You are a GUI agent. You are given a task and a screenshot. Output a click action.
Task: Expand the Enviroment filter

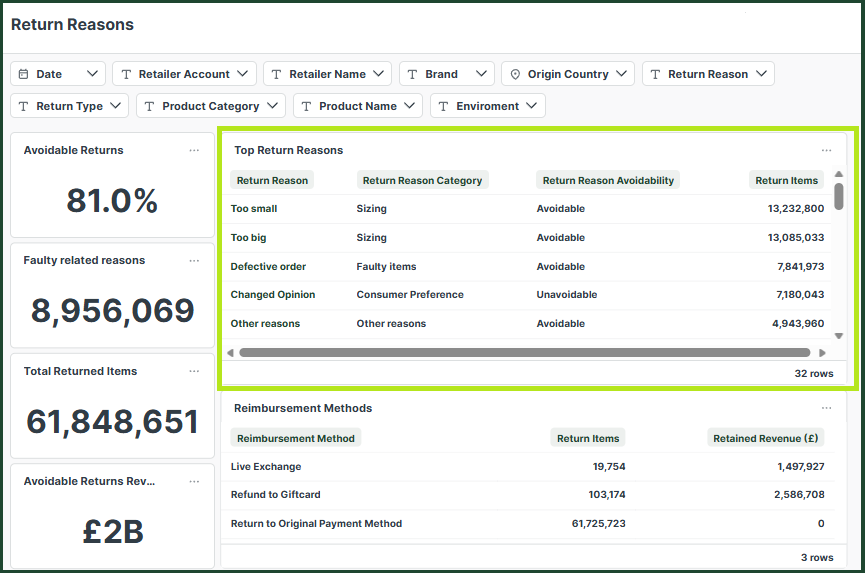[x=488, y=106]
